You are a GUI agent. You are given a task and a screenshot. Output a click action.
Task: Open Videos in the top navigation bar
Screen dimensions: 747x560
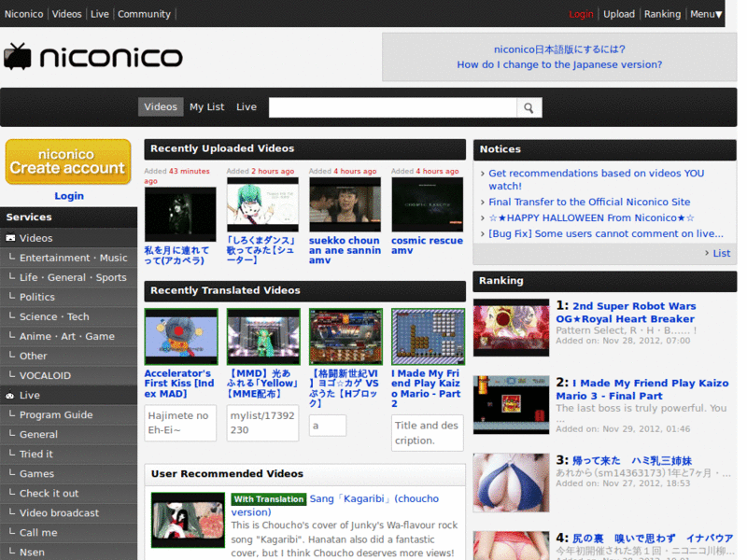(66, 14)
